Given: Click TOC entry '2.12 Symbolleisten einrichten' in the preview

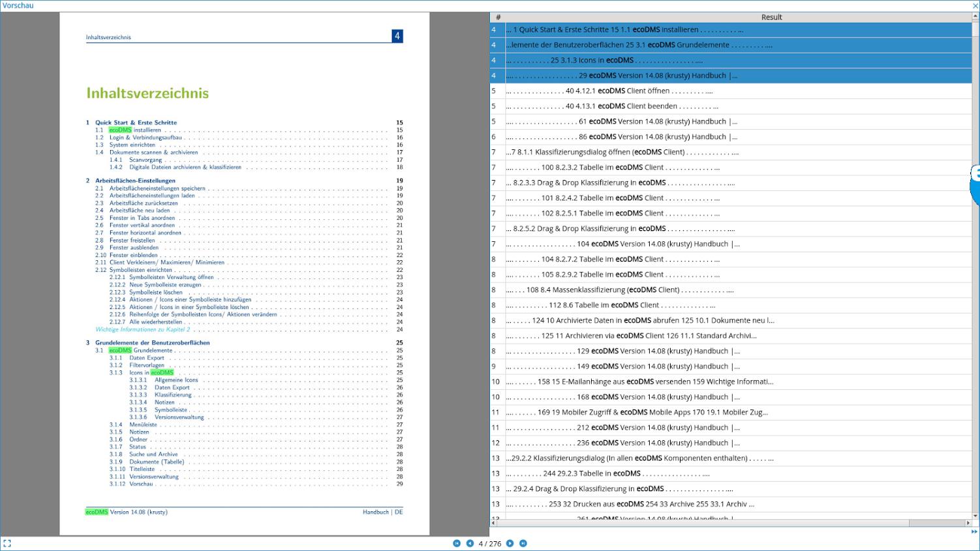Looking at the screenshot, I should (x=134, y=270).
